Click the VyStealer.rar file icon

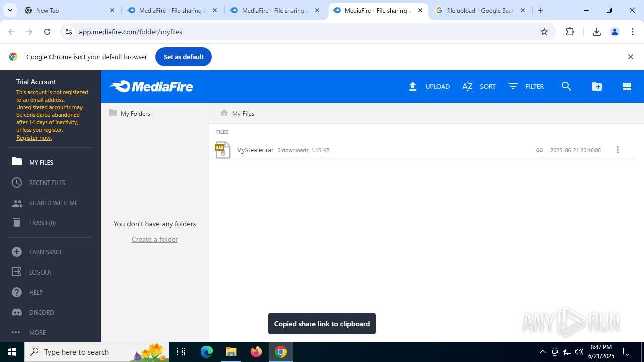tap(222, 150)
